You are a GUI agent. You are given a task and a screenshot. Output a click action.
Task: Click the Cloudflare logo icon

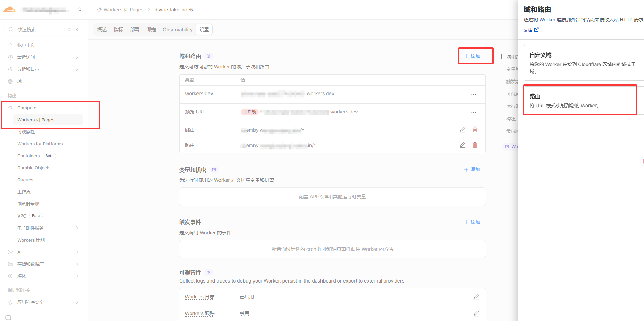(9, 10)
